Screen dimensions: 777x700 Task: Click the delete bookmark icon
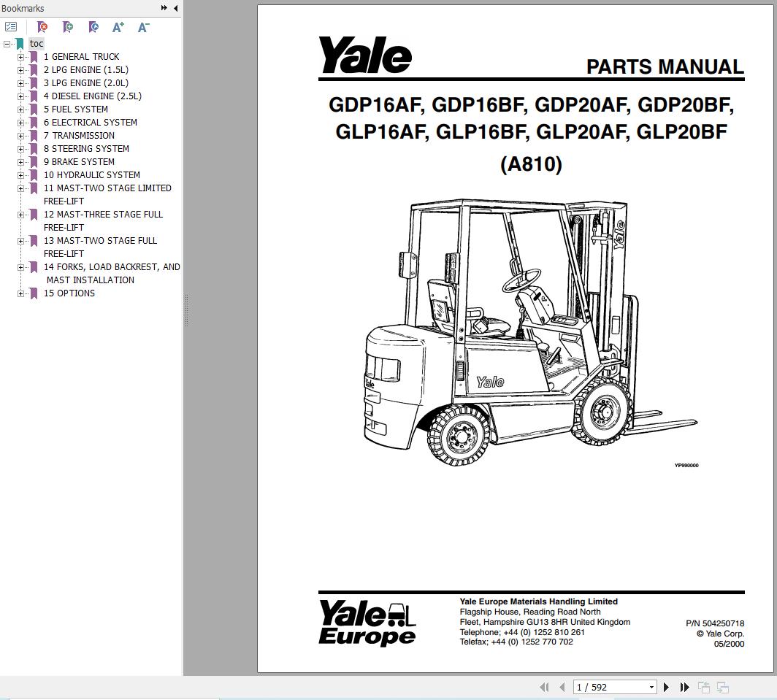tap(42, 27)
